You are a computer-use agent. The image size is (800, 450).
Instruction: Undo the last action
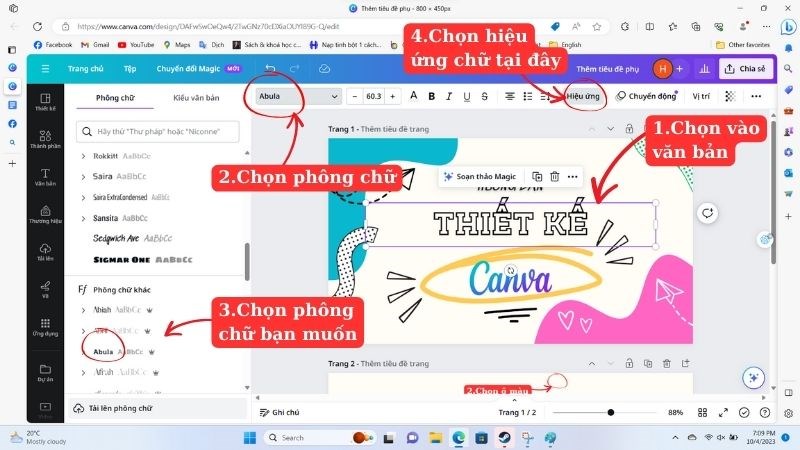(x=270, y=68)
